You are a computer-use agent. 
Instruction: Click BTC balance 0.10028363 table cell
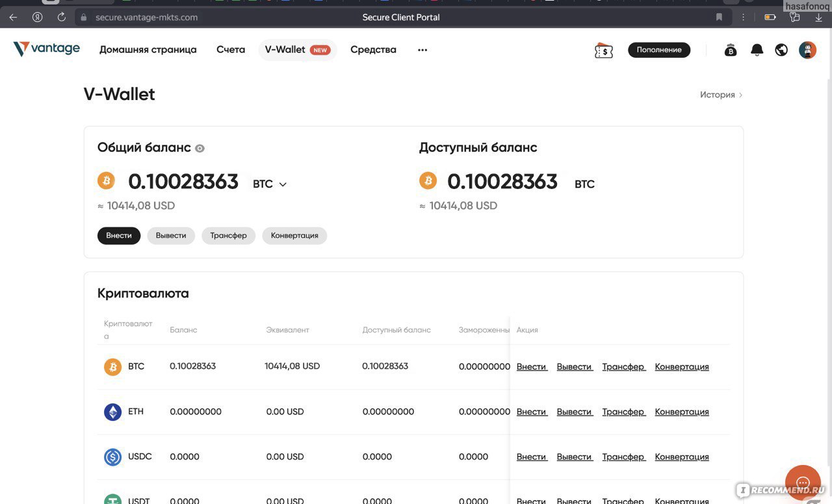tap(193, 366)
